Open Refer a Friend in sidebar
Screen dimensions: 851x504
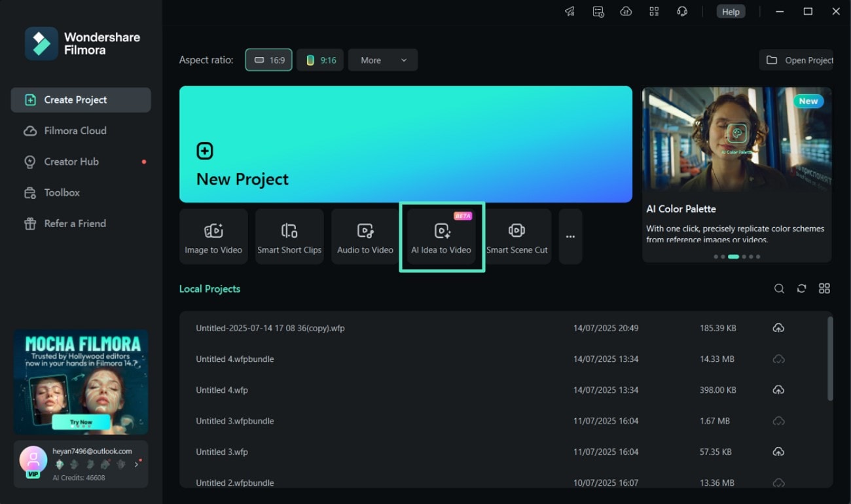[81, 223]
